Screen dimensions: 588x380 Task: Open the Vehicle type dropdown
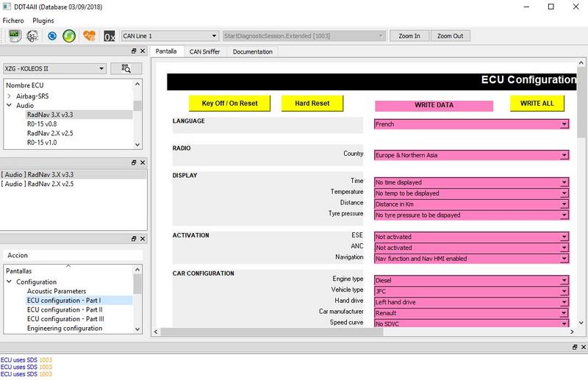[x=471, y=291]
